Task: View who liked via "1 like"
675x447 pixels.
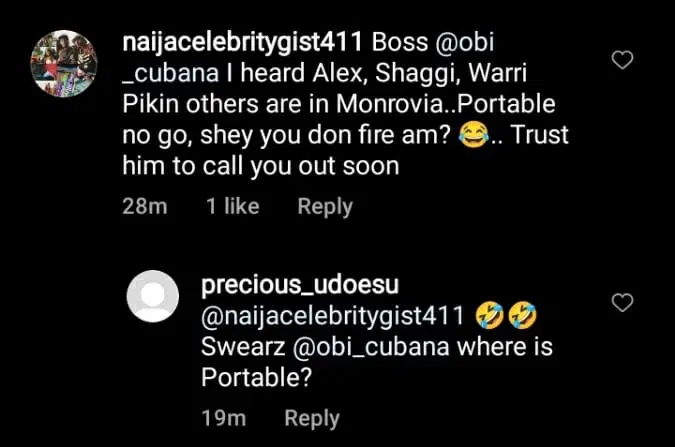Action: tap(232, 207)
